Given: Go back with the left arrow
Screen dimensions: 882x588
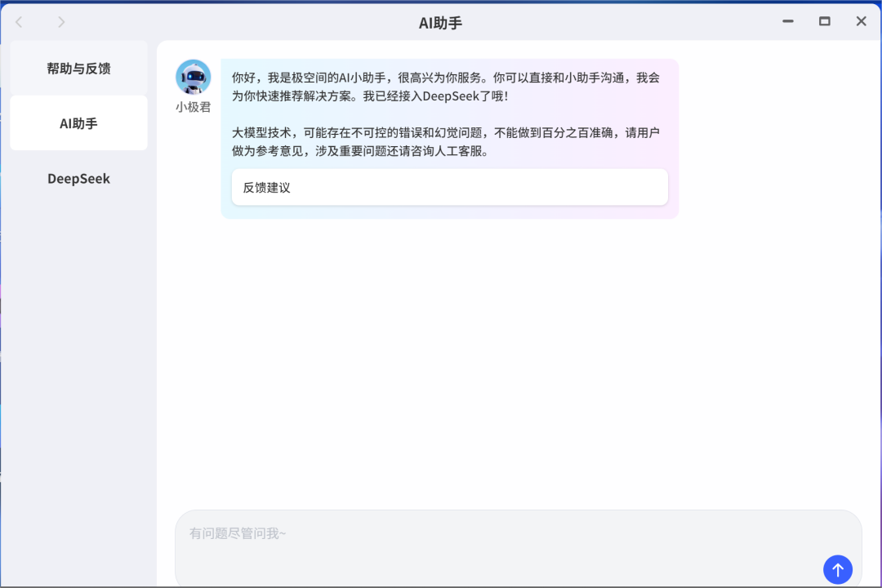Looking at the screenshot, I should (x=19, y=22).
